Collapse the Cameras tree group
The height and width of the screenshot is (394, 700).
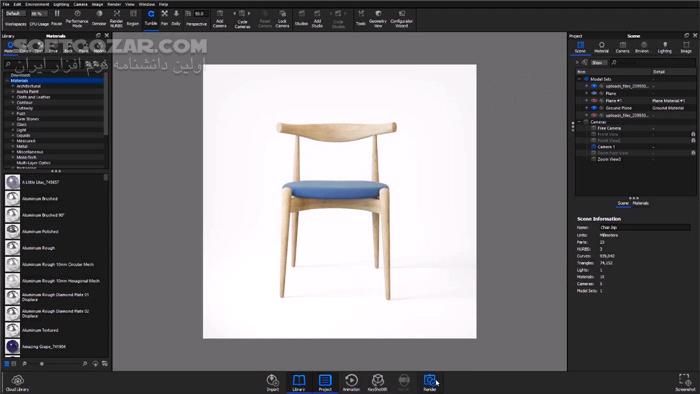pos(580,122)
